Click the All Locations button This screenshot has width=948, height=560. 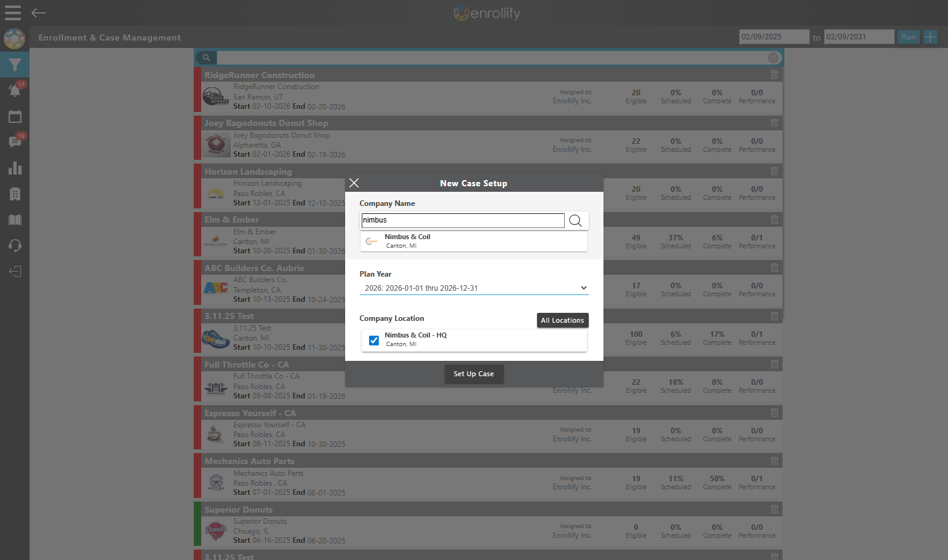click(562, 320)
